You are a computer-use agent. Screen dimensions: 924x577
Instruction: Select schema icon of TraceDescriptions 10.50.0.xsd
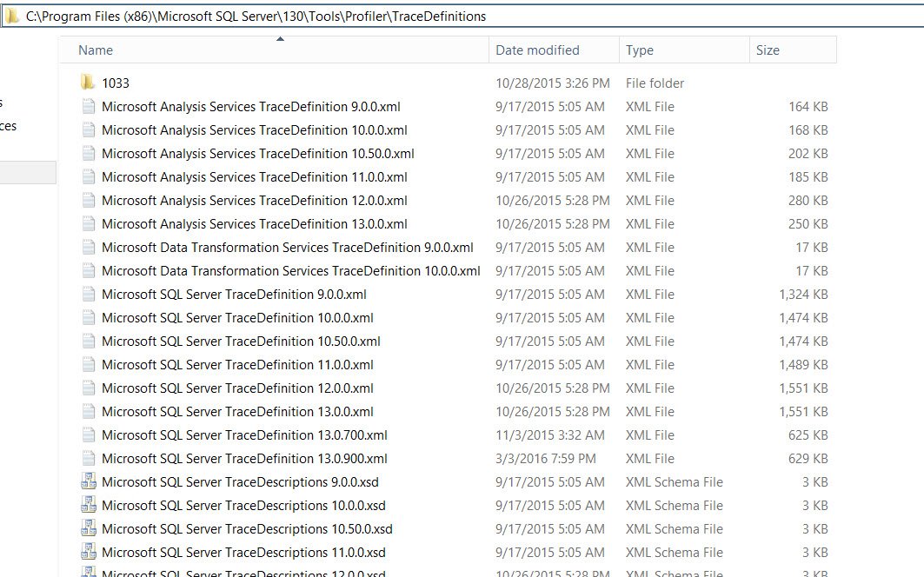click(x=89, y=528)
